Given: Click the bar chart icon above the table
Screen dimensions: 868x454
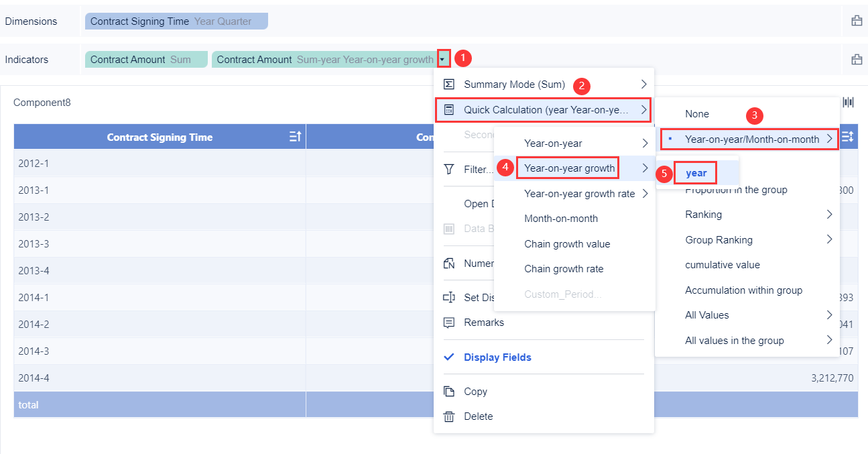Looking at the screenshot, I should 848,101.
